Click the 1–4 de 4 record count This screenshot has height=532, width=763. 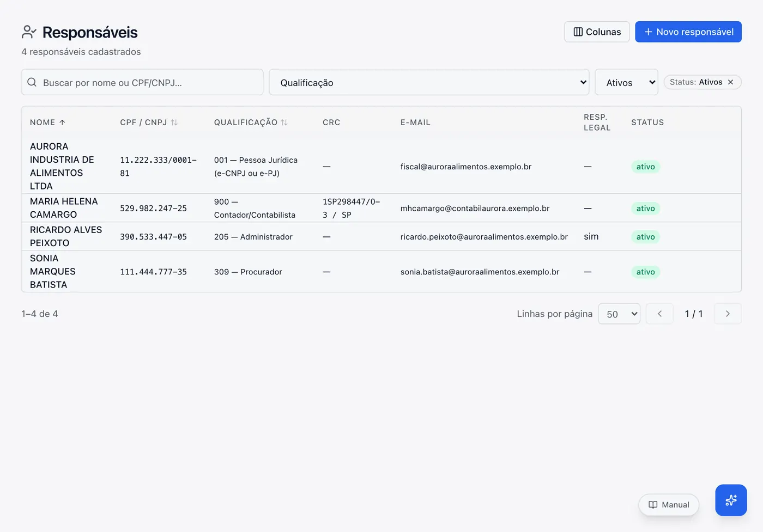(40, 314)
